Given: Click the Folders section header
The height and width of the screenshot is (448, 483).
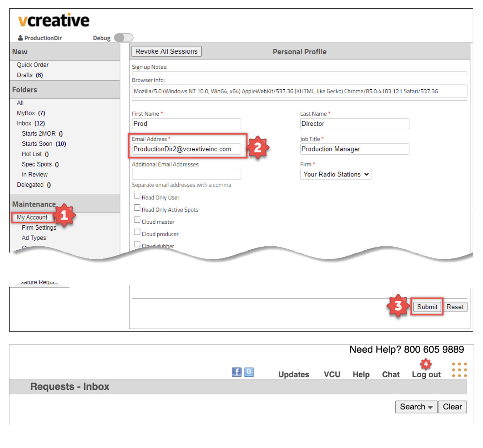Looking at the screenshot, I should pos(65,90).
